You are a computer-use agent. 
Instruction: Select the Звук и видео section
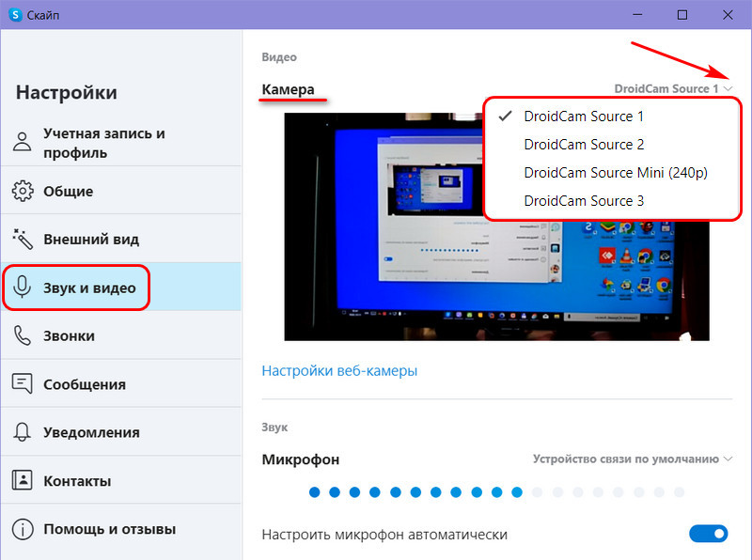(x=121, y=287)
